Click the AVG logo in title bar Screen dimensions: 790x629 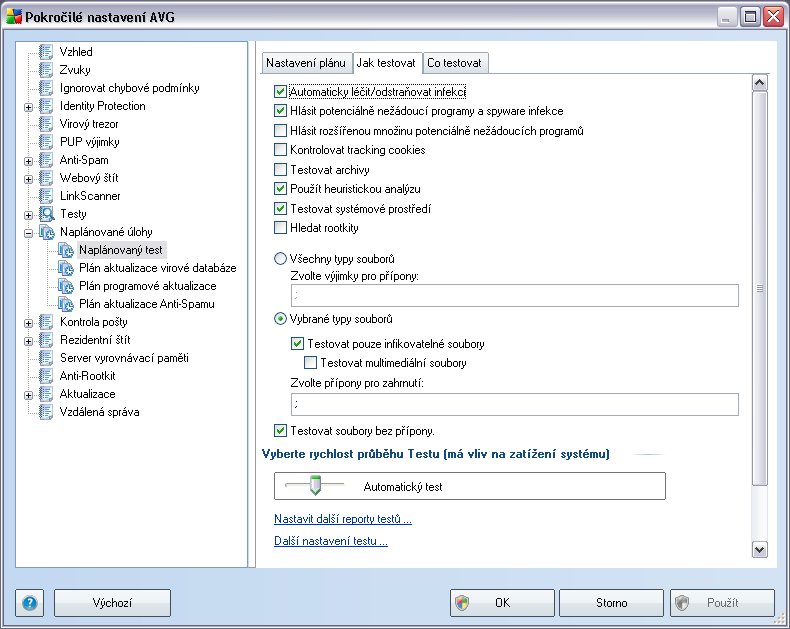(x=14, y=17)
